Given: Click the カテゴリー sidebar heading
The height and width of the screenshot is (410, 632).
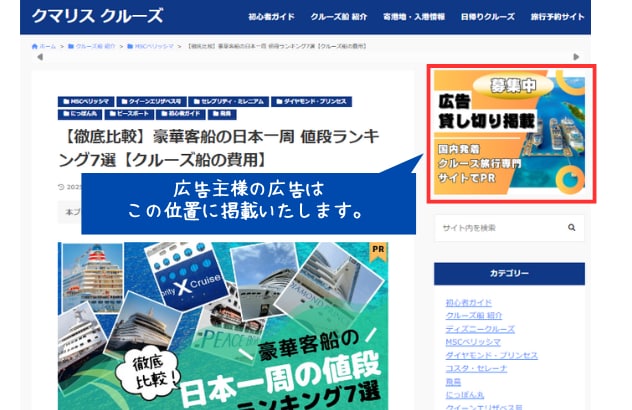Looking at the screenshot, I should [509, 274].
